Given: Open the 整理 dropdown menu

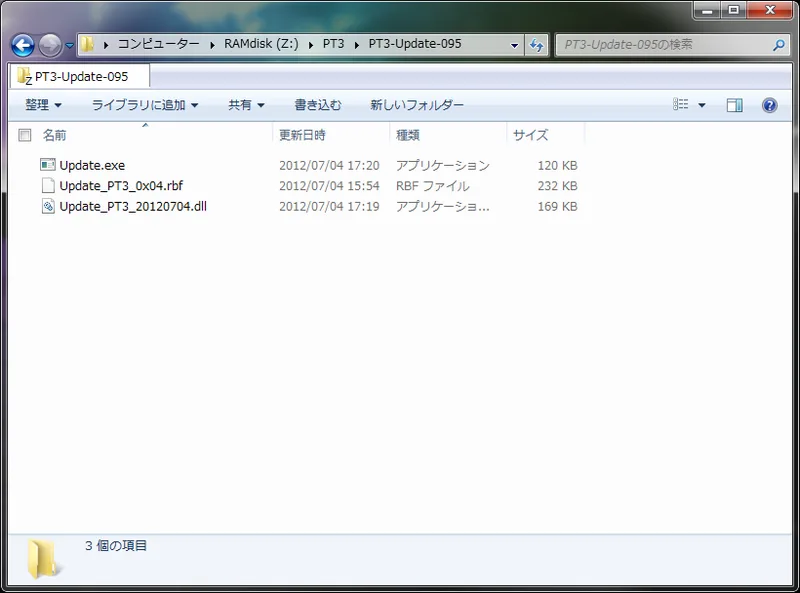Looking at the screenshot, I should coord(43,105).
